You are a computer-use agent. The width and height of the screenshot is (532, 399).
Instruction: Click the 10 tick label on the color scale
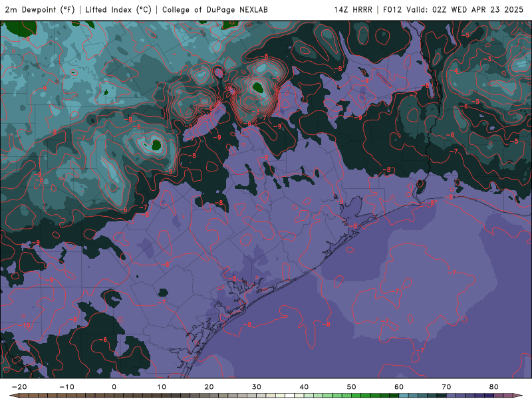click(x=162, y=387)
